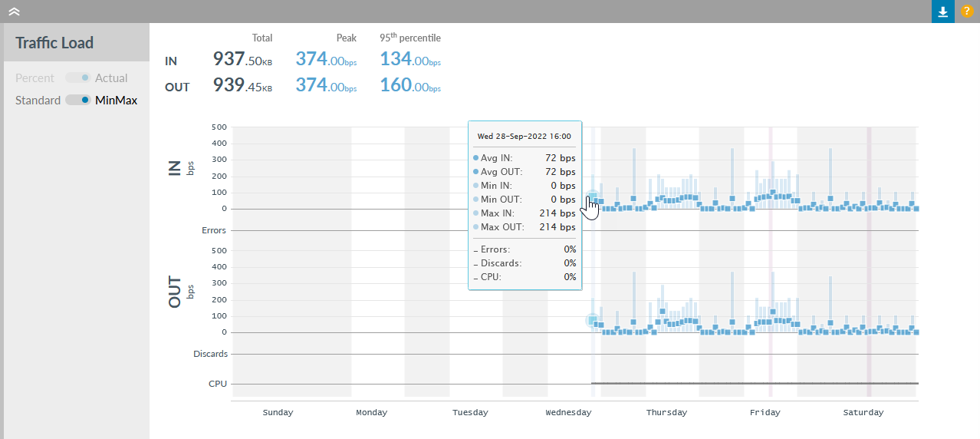Toggle the Standard/MinMax switch
This screenshot has width=980, height=439.
point(77,101)
